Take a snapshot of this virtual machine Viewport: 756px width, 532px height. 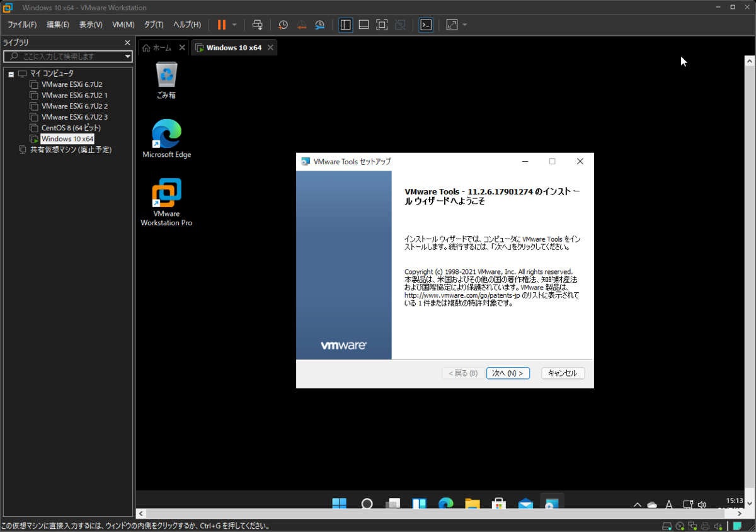tap(283, 25)
